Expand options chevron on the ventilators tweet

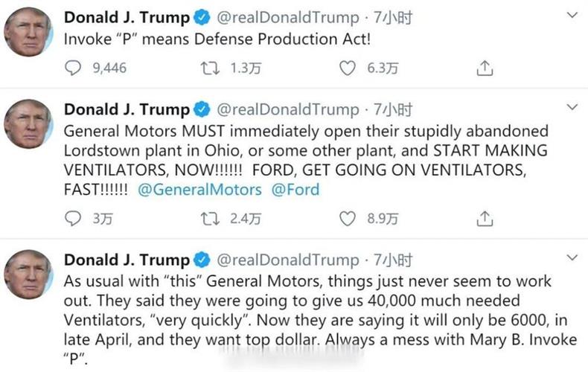click(x=572, y=108)
